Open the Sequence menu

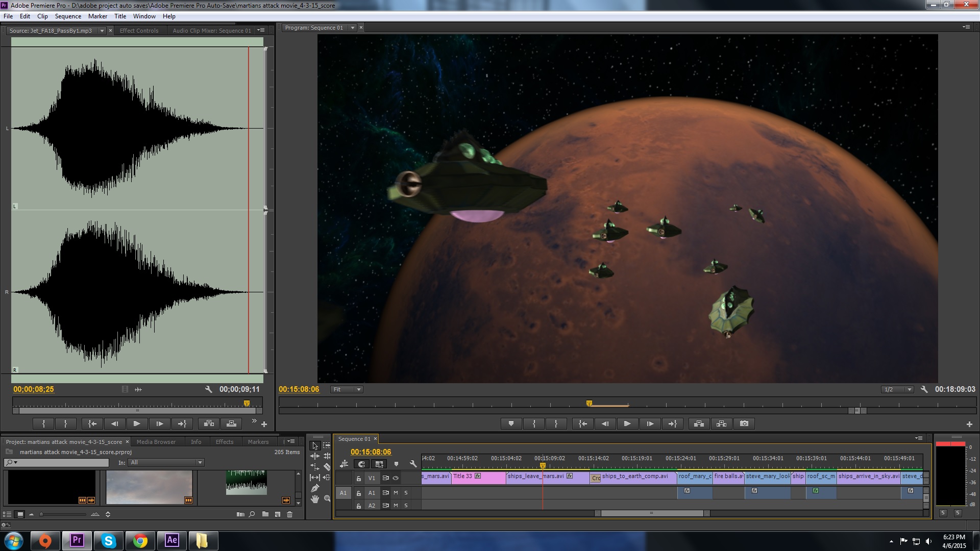coord(68,16)
